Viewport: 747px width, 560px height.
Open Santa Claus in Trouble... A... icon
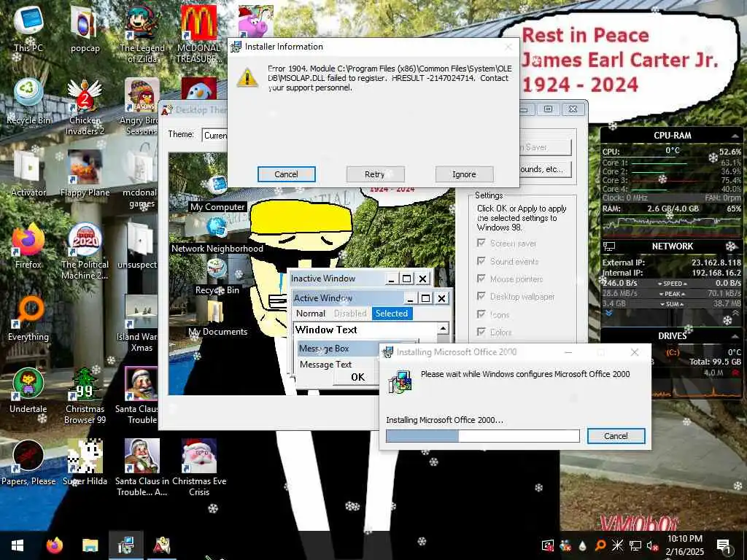coord(142,467)
